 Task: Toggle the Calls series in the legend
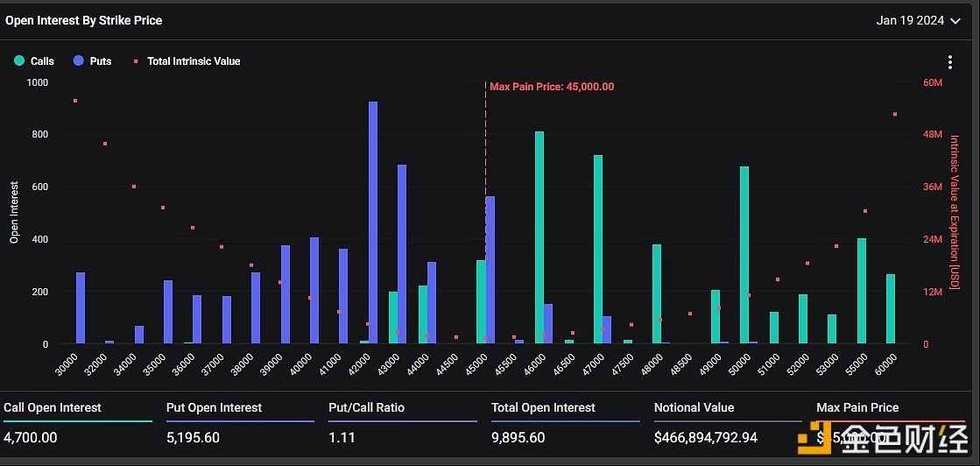[34, 61]
